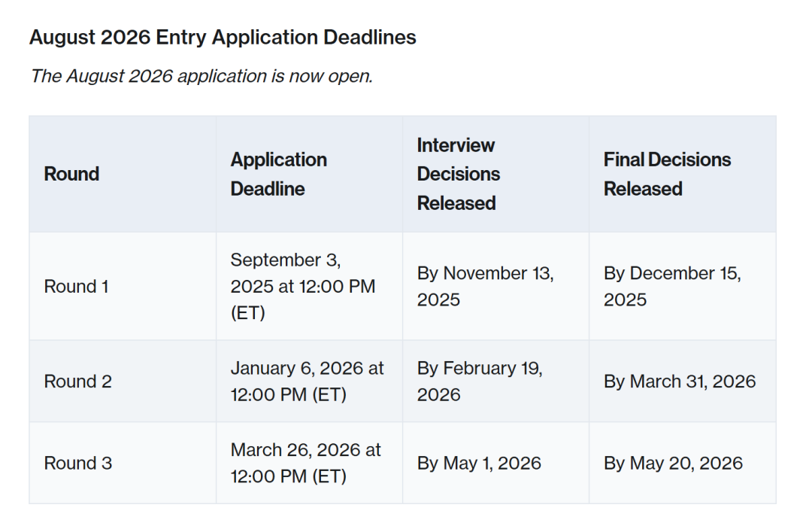Select the September 3, 2025 deadline cell

302,286
